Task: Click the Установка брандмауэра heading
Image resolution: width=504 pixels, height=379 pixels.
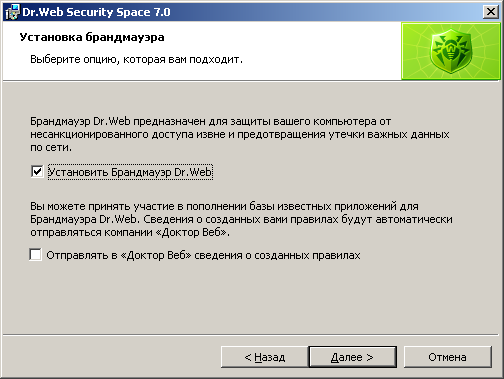Action: (92, 37)
